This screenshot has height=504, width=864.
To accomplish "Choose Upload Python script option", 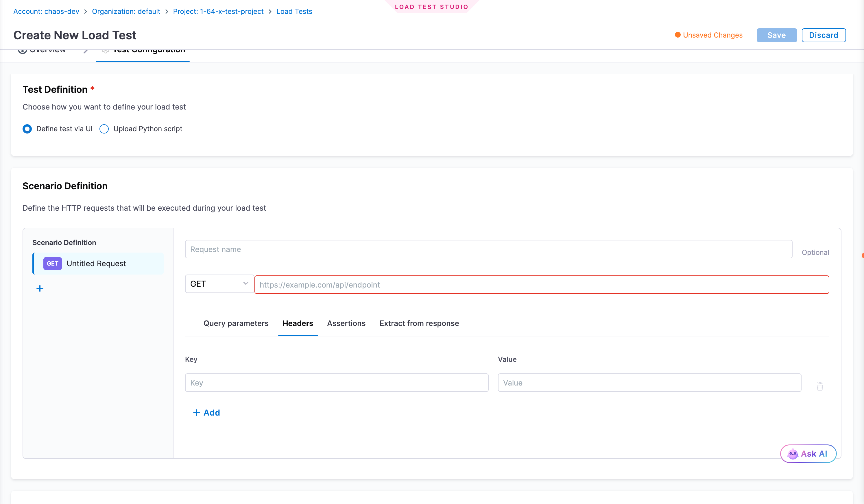I will click(104, 129).
